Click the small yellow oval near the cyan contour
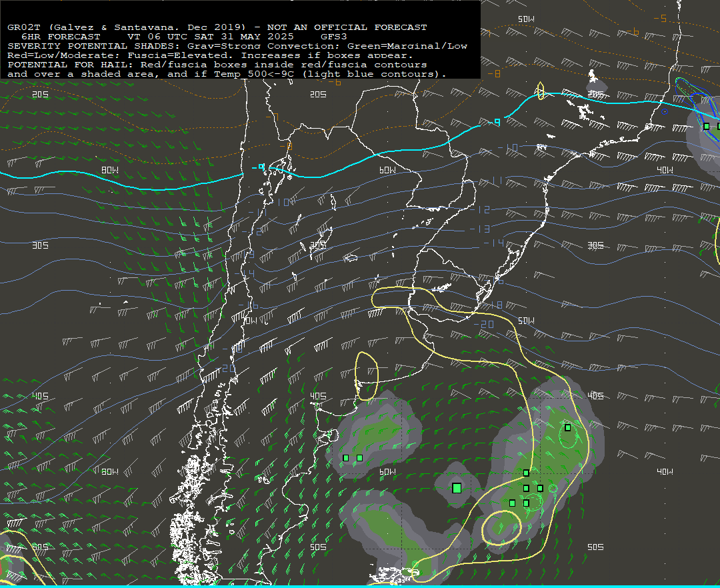 541,91
